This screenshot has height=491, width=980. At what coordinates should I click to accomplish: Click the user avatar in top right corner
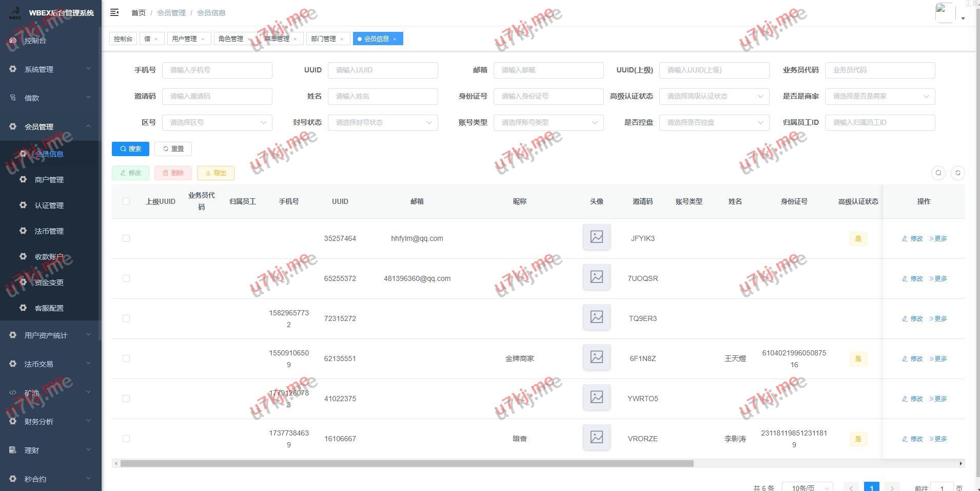point(945,13)
